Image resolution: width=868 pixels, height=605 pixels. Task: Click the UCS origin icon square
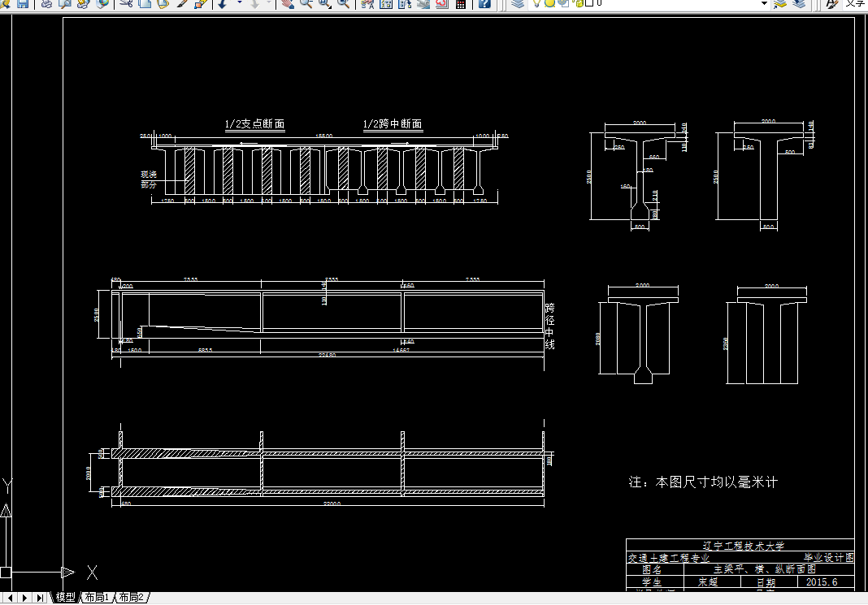(6, 572)
